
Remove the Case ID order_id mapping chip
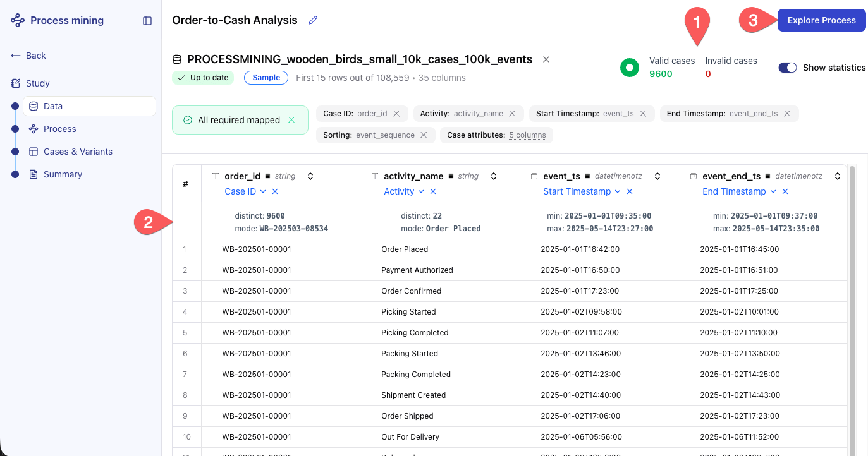(396, 114)
